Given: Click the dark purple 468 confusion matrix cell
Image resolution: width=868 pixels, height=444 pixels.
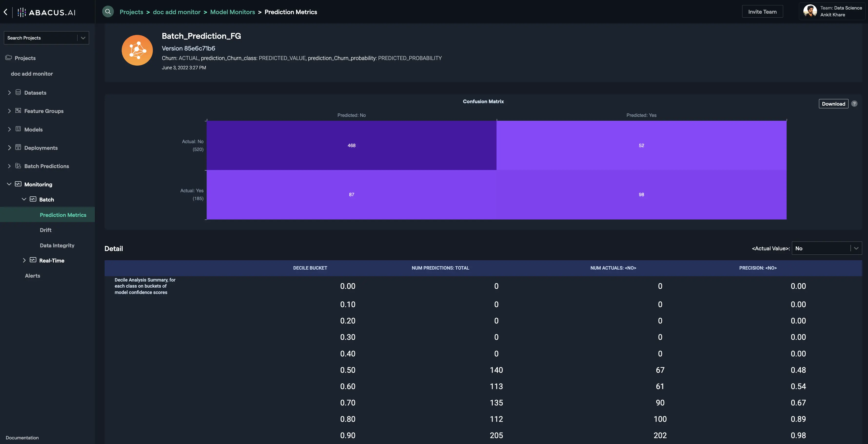Looking at the screenshot, I should click(x=351, y=145).
